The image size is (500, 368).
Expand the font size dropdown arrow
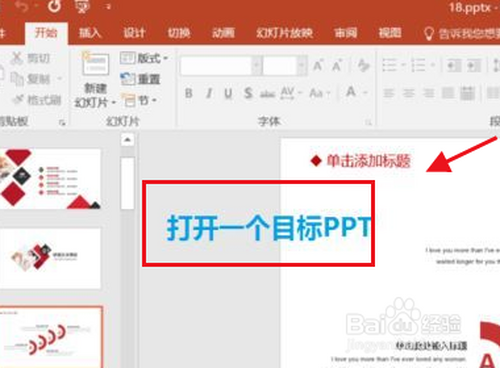pyautogui.click(x=302, y=65)
